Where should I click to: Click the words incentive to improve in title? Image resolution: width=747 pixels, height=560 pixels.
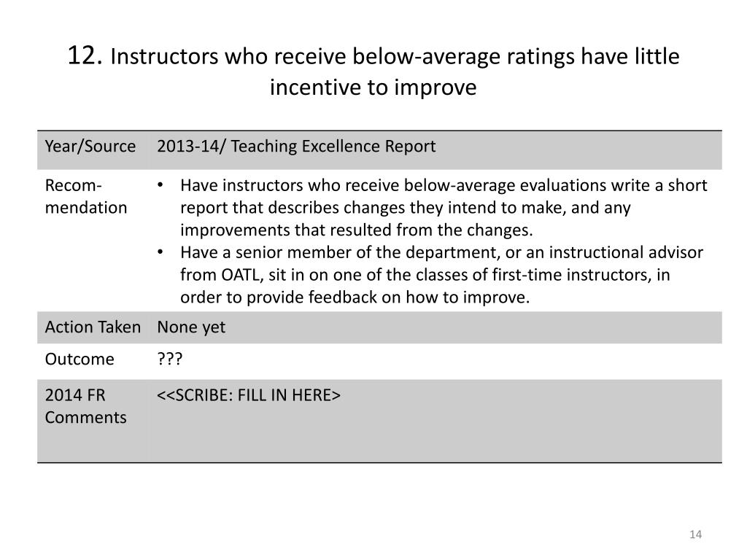point(373,87)
